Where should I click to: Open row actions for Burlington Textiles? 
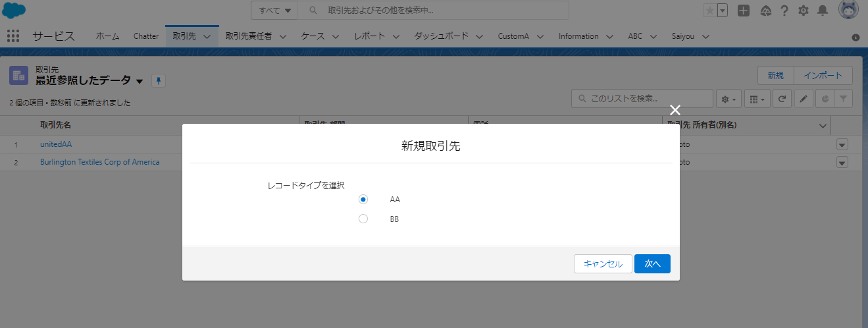click(842, 162)
